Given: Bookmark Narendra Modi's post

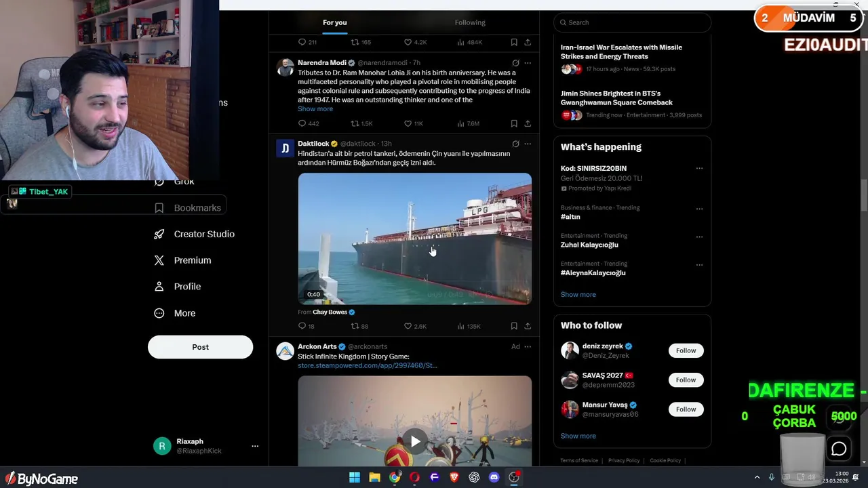Looking at the screenshot, I should point(514,123).
